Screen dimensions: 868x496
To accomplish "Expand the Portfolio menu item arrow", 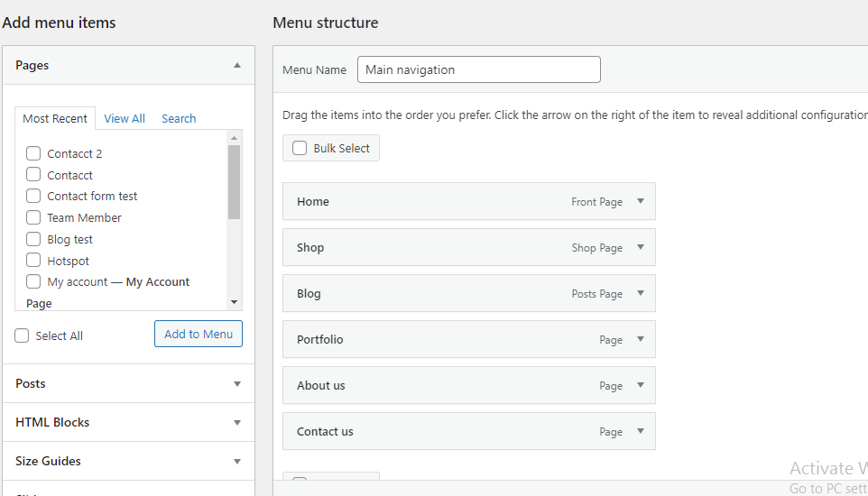I will click(x=641, y=339).
